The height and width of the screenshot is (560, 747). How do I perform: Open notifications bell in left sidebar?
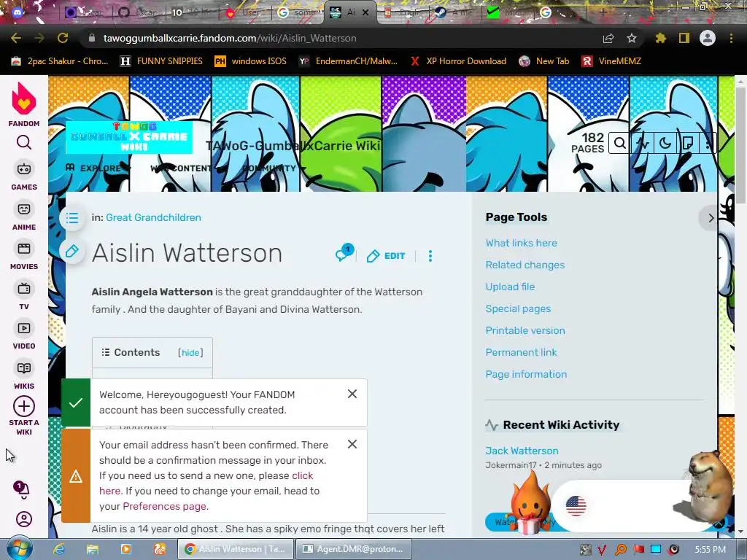click(x=23, y=489)
